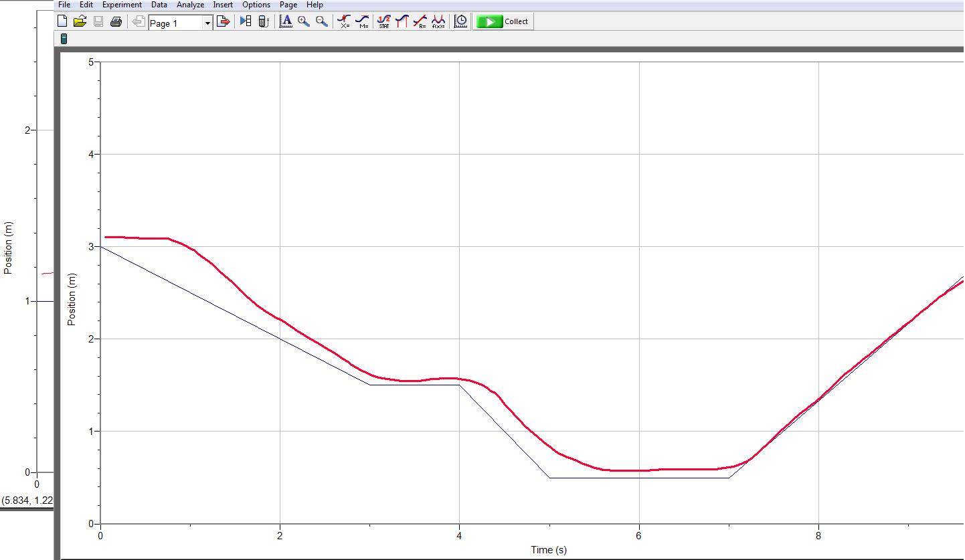The width and height of the screenshot is (965, 560).
Task: Open the Experiment menu
Action: click(x=121, y=5)
